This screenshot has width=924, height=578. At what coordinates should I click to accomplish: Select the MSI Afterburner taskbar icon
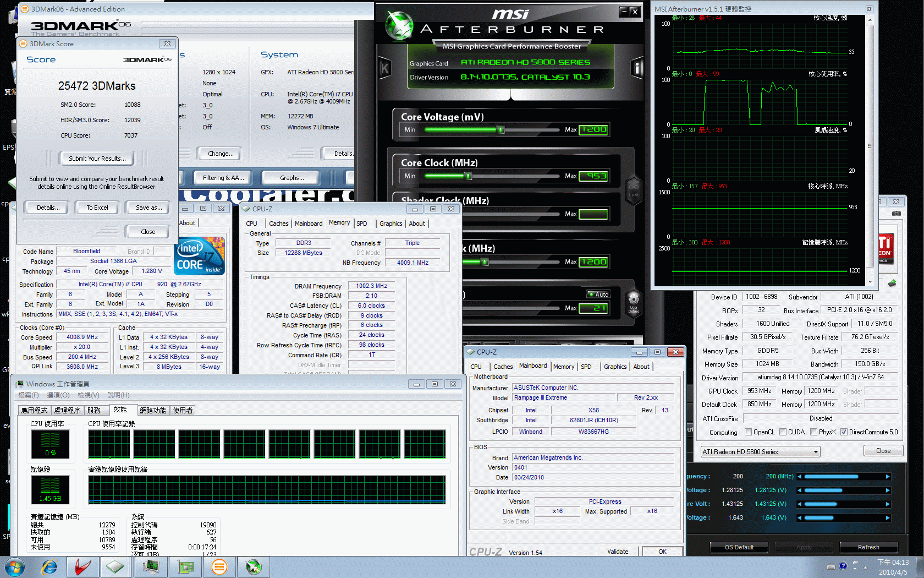(254, 566)
